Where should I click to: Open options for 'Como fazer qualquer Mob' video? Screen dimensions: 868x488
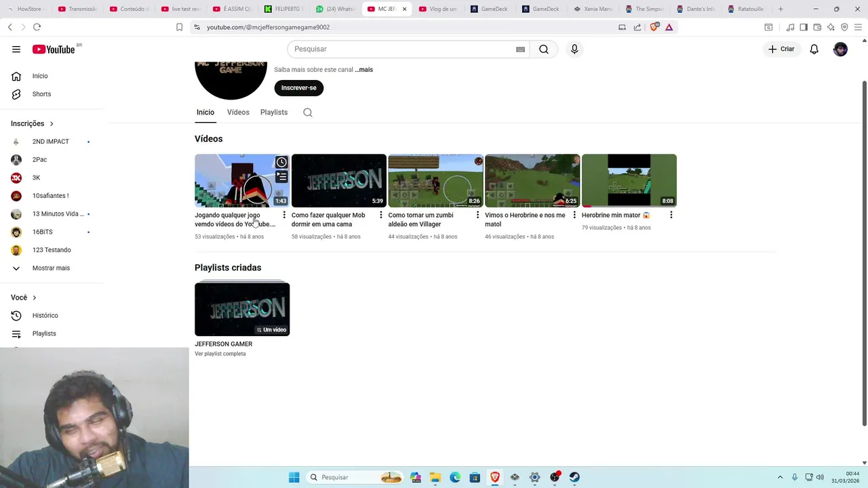pyautogui.click(x=381, y=215)
